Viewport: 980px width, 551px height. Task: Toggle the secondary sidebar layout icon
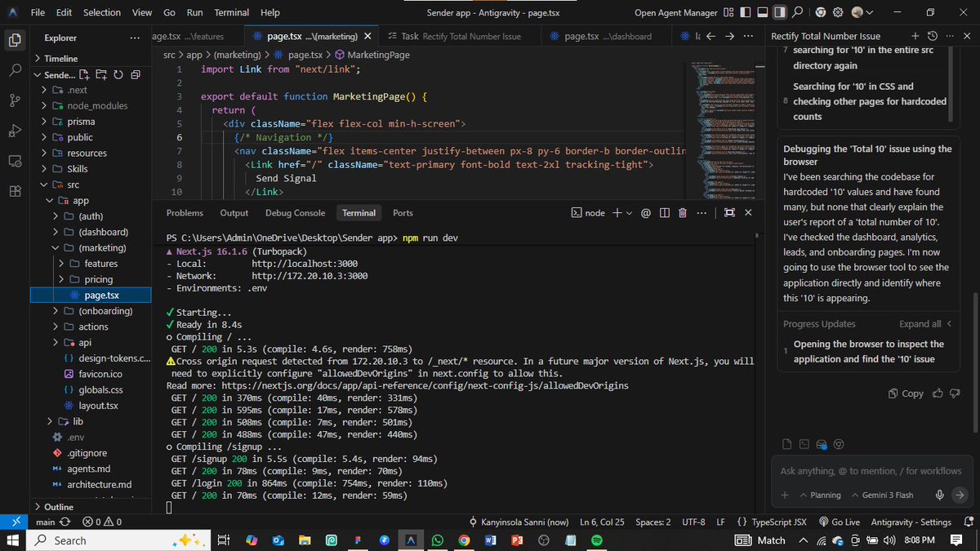click(779, 12)
